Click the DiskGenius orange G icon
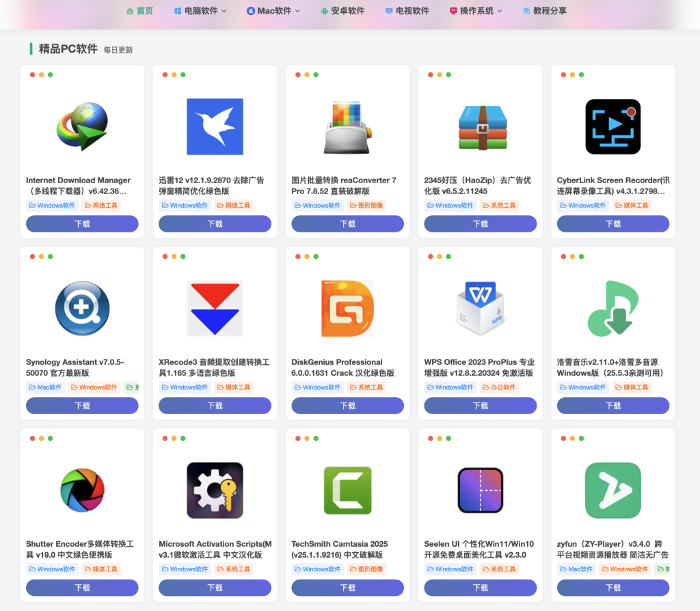The width and height of the screenshot is (700, 611). pyautogui.click(x=347, y=308)
